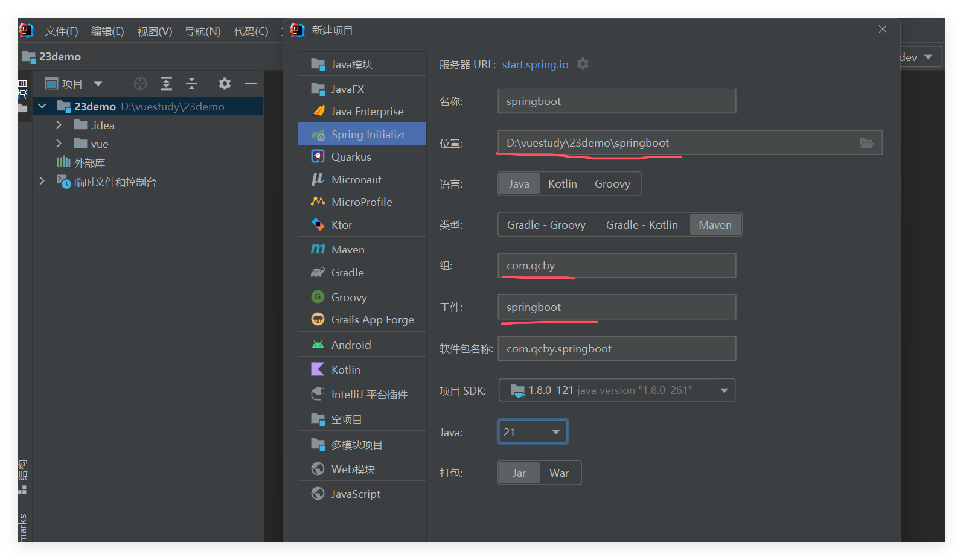Open Java version dropdown showing 21
Viewport: 963px width, 560px height.
pyautogui.click(x=533, y=432)
